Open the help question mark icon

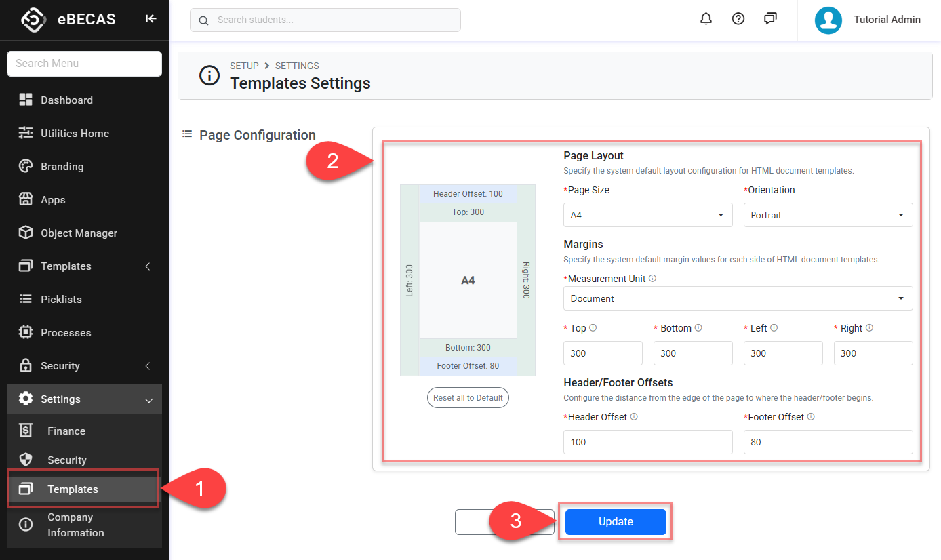click(x=738, y=19)
